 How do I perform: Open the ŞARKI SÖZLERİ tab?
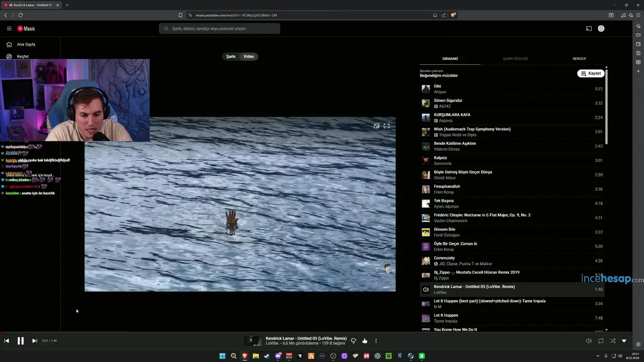coord(515,58)
